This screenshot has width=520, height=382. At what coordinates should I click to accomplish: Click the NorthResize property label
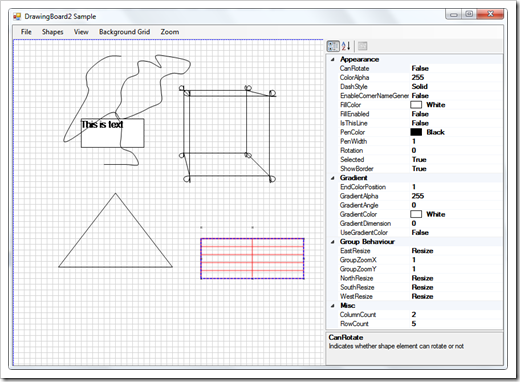point(356,278)
